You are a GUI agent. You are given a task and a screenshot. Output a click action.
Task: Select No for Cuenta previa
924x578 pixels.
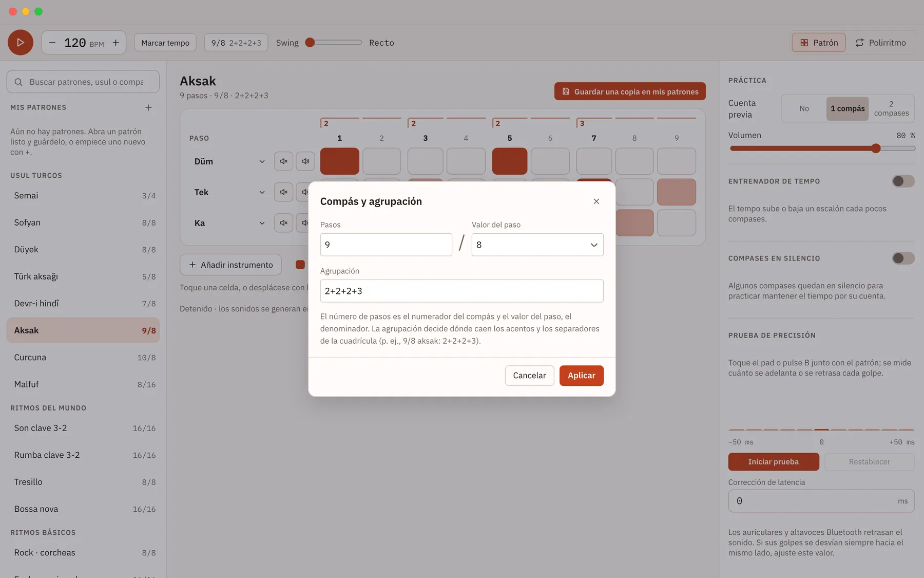(x=804, y=109)
